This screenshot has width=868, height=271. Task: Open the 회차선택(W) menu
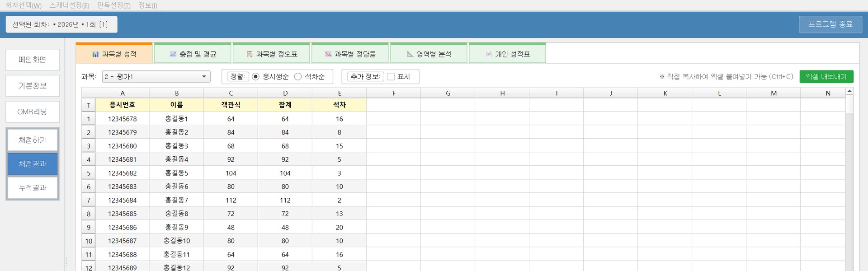pos(24,5)
